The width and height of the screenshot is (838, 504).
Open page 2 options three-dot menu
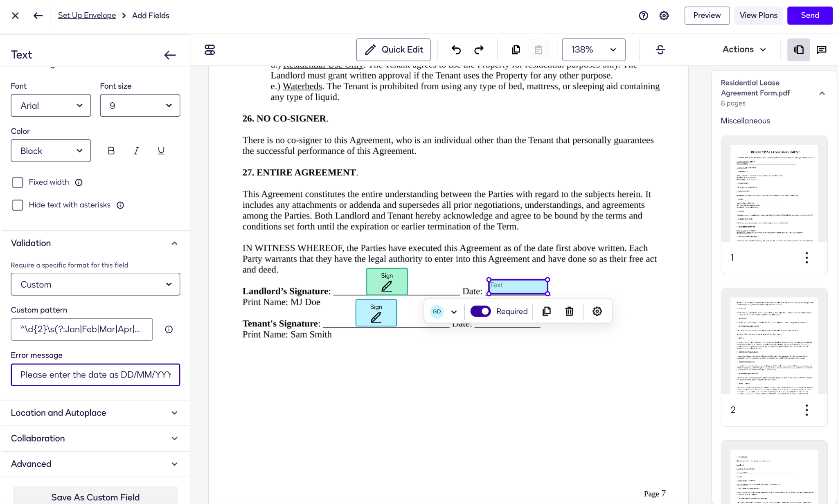tap(806, 410)
